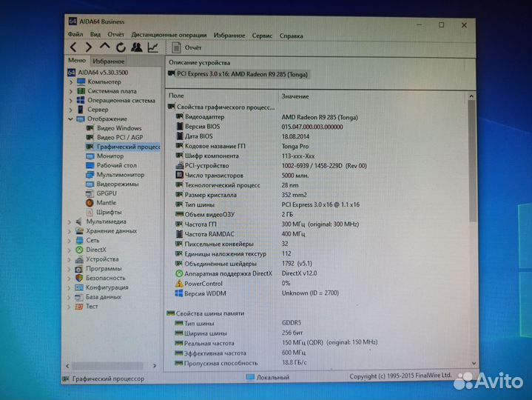Click the Рабочий стол icon in tree
This screenshot has width=532, height=400.
90,165
